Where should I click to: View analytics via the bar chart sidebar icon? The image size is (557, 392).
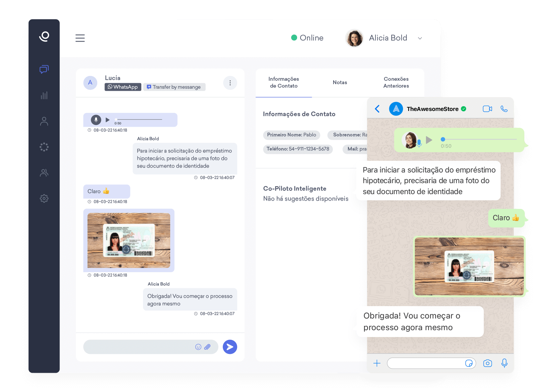click(x=44, y=96)
